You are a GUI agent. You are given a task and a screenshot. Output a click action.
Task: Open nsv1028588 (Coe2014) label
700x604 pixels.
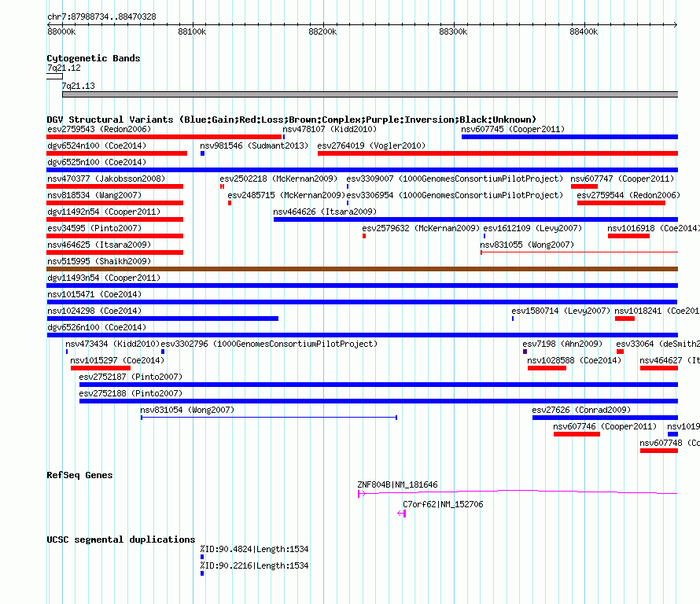click(574, 361)
